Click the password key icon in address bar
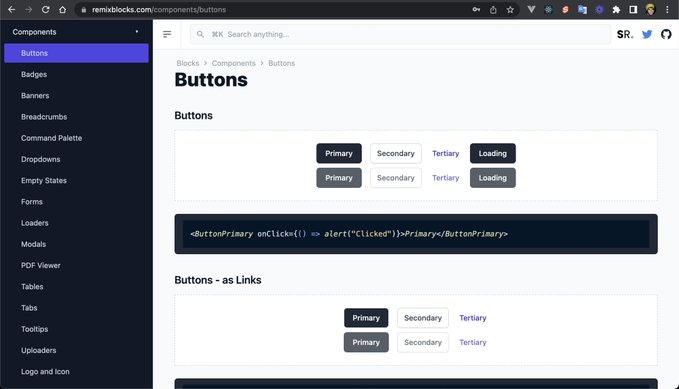679x389 pixels. tap(476, 10)
